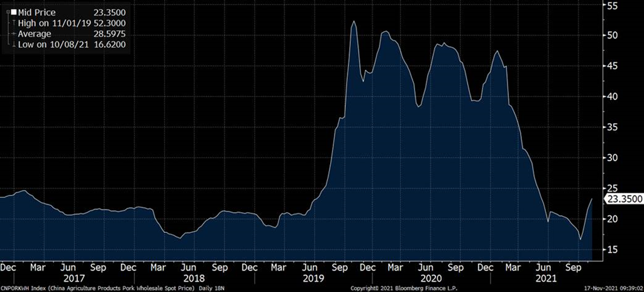Click the Average marker icon in legend

(13, 33)
